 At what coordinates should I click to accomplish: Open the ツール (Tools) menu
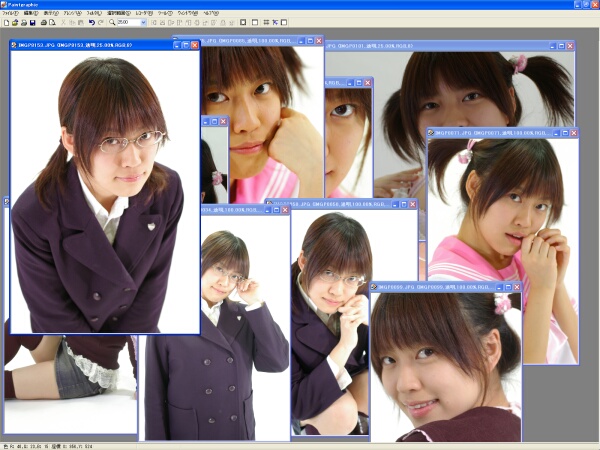click(165, 13)
